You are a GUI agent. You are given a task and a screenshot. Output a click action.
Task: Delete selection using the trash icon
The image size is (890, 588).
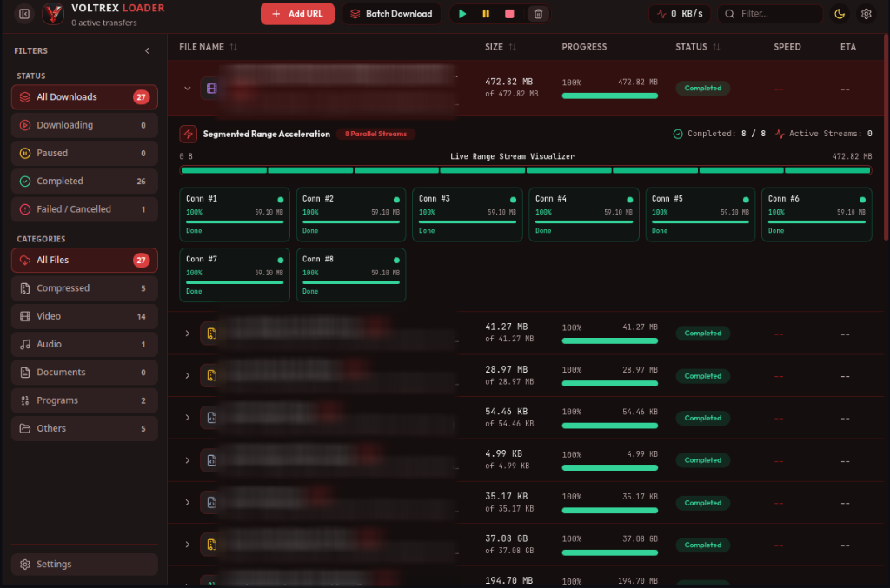(x=538, y=14)
